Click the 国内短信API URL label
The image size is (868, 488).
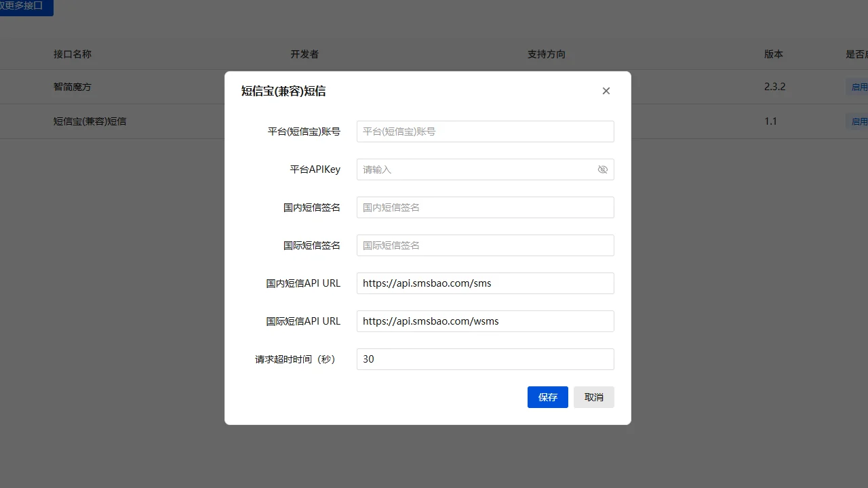303,283
